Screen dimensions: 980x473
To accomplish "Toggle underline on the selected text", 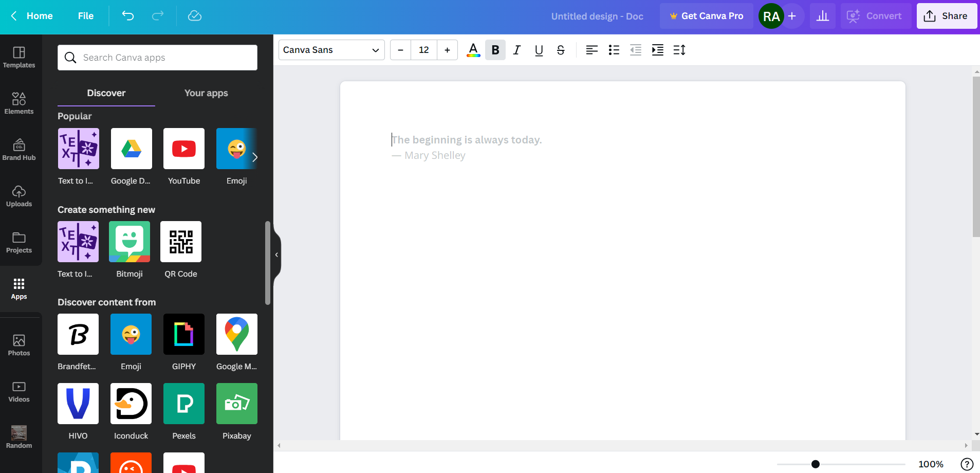I will click(x=538, y=50).
